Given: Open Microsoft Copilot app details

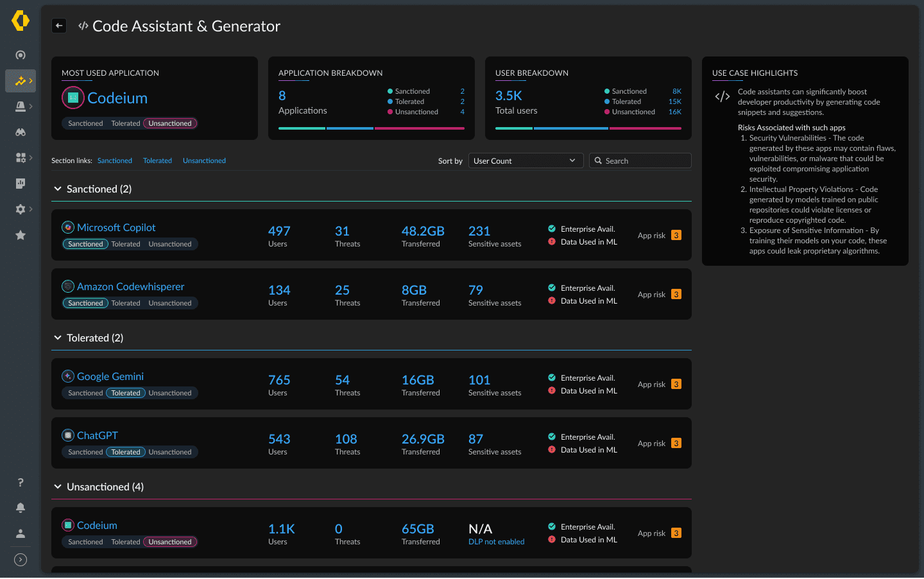Looking at the screenshot, I should click(116, 227).
